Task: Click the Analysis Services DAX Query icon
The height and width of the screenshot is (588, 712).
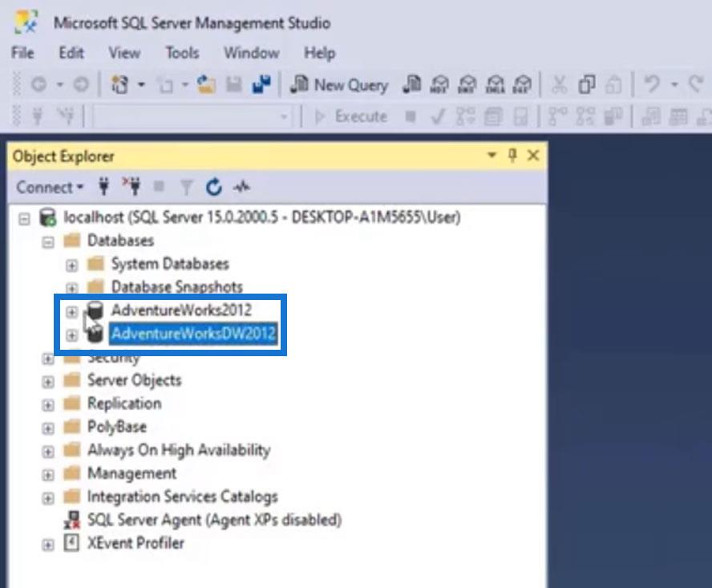Action: (x=522, y=85)
